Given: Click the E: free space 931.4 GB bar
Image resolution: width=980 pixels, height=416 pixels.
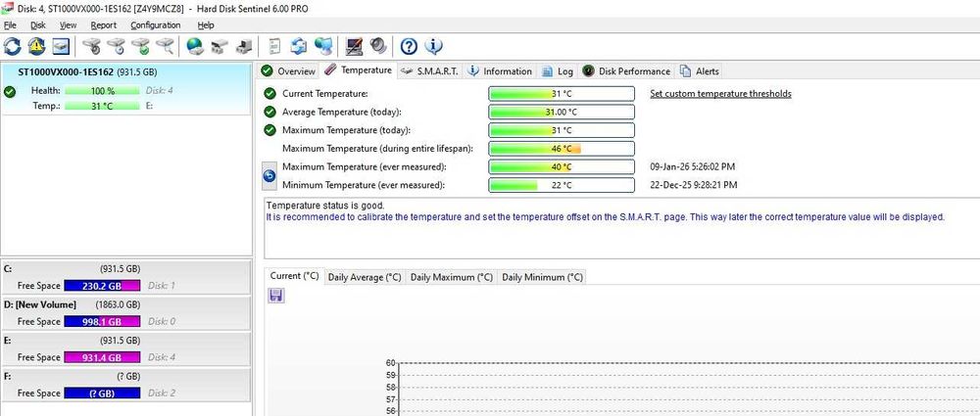Looking at the screenshot, I should [x=102, y=357].
